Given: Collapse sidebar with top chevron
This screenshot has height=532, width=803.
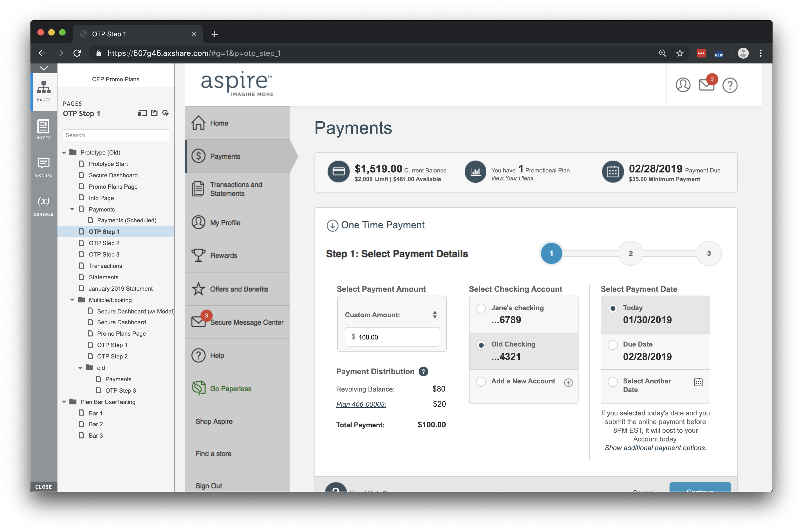Looking at the screenshot, I should coord(44,68).
